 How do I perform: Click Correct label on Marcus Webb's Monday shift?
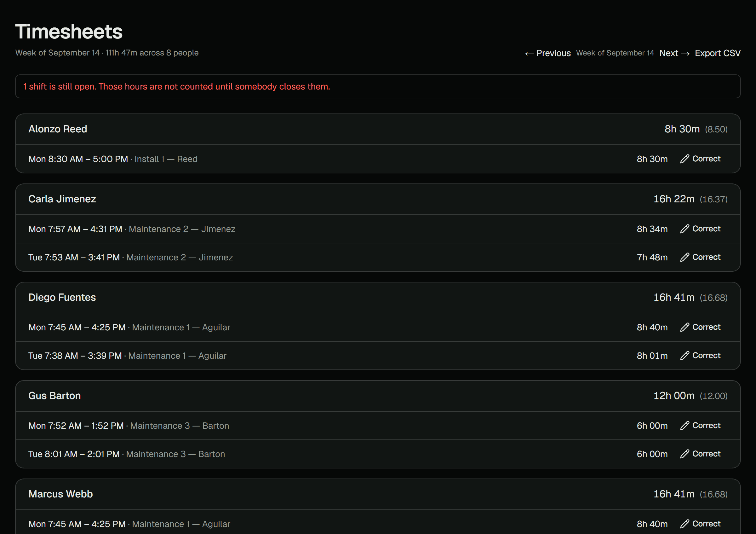tap(706, 524)
